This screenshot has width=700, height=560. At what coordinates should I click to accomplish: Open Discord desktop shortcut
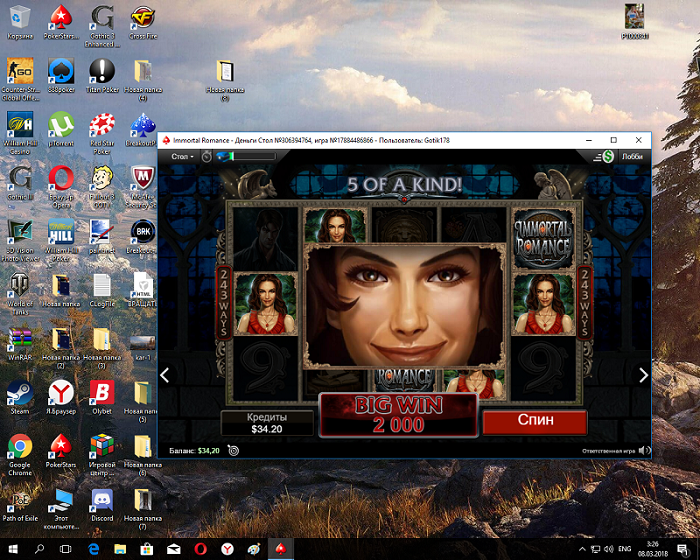click(102, 505)
